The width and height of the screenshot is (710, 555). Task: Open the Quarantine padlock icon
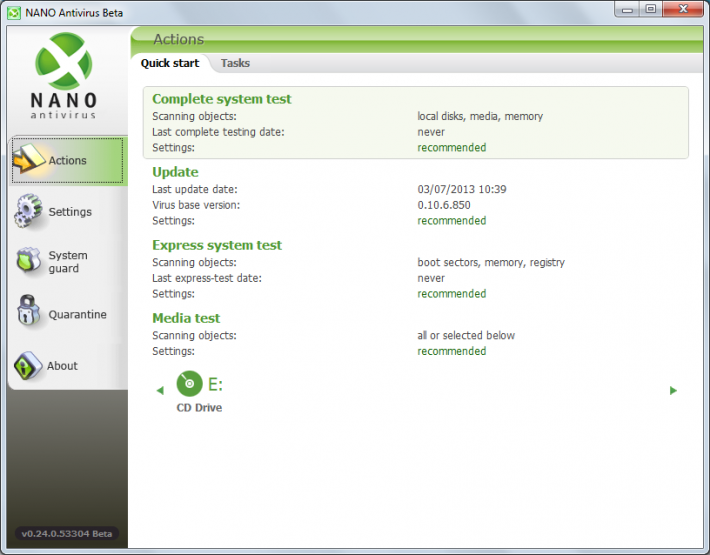point(28,311)
